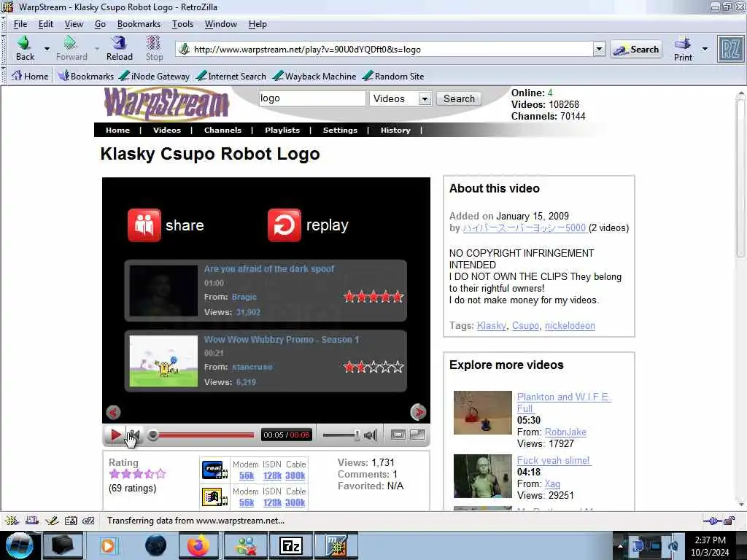Click the Stop loading toolbar button

click(x=154, y=48)
